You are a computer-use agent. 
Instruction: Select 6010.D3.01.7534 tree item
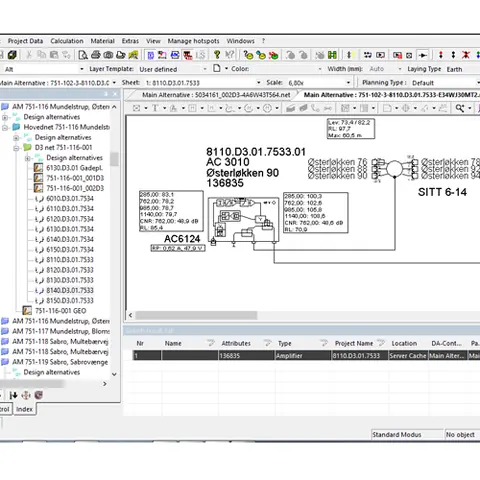pyautogui.click(x=70, y=199)
